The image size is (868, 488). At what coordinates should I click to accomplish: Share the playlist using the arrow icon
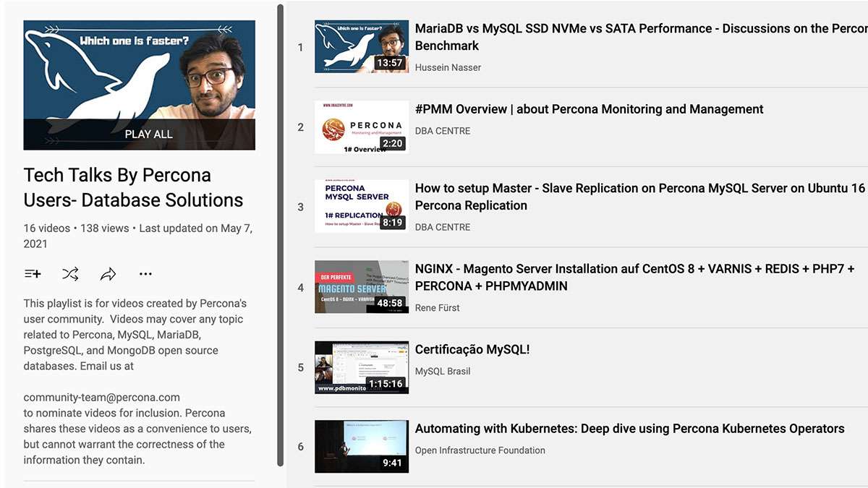pos(108,274)
